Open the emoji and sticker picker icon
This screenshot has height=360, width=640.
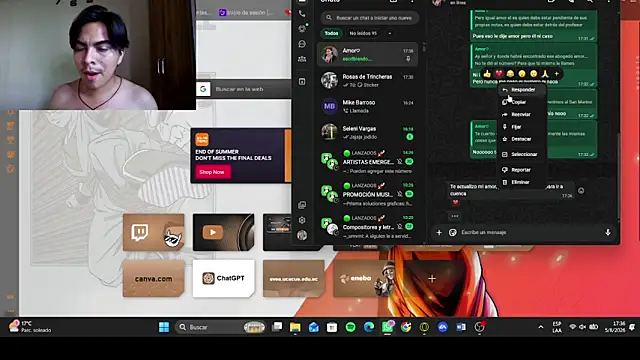[453, 232]
